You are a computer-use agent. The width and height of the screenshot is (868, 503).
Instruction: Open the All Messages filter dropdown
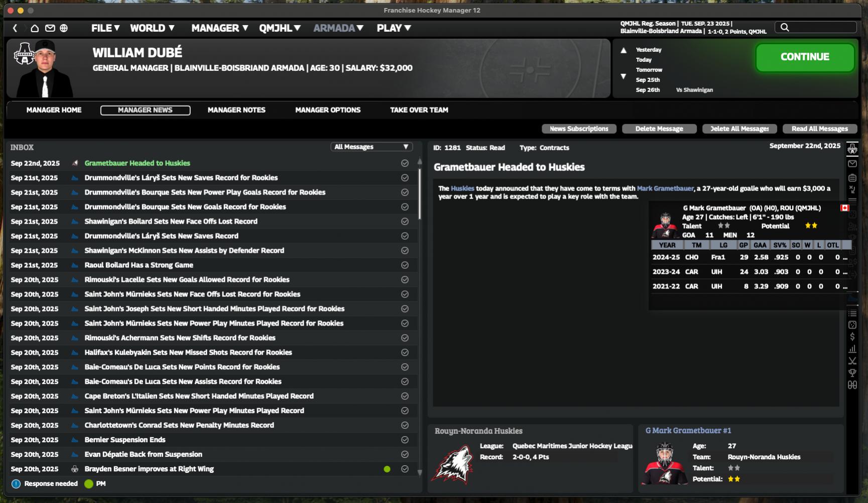coord(371,147)
